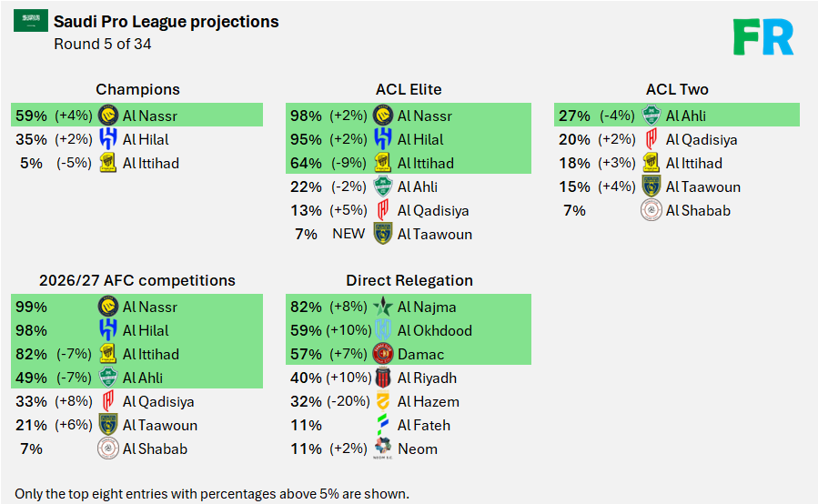This screenshot has height=504, width=818.
Task: Click Al Taawoun name in ACL Elite list
Action: 435,234
